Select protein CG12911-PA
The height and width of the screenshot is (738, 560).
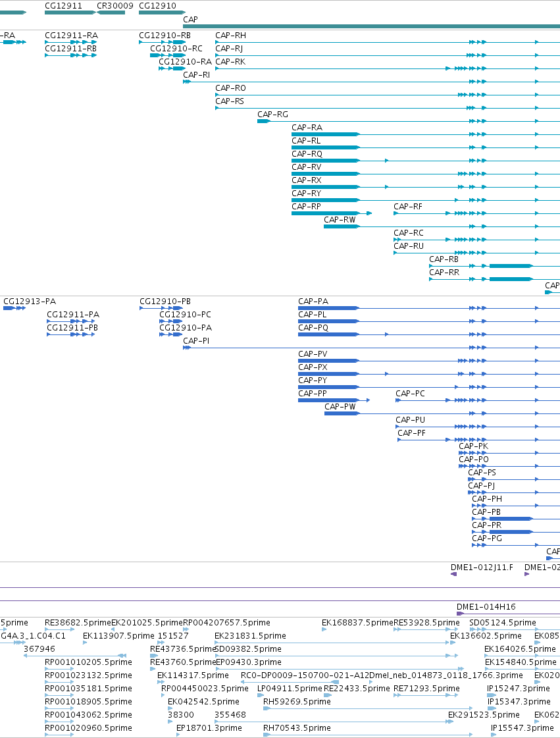[x=71, y=321]
